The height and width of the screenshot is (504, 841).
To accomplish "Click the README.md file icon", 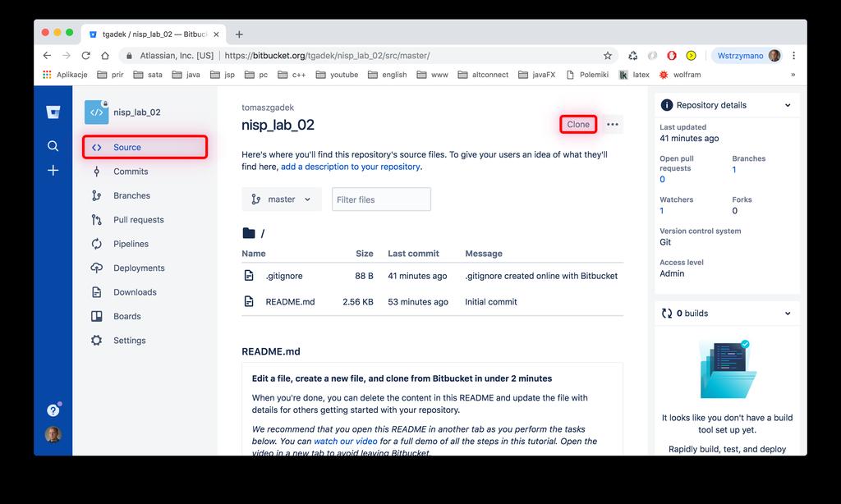I will point(249,301).
